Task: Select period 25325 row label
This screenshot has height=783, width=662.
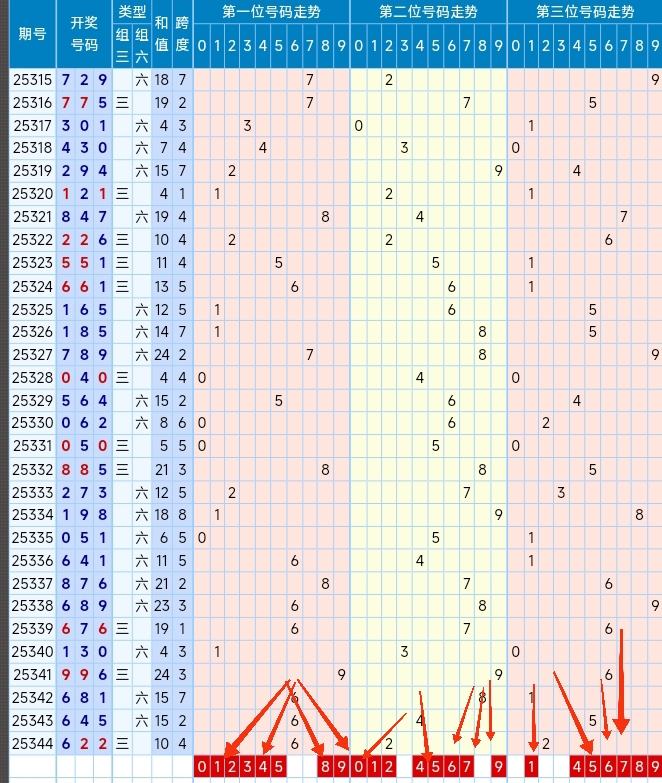Action: 32,310
